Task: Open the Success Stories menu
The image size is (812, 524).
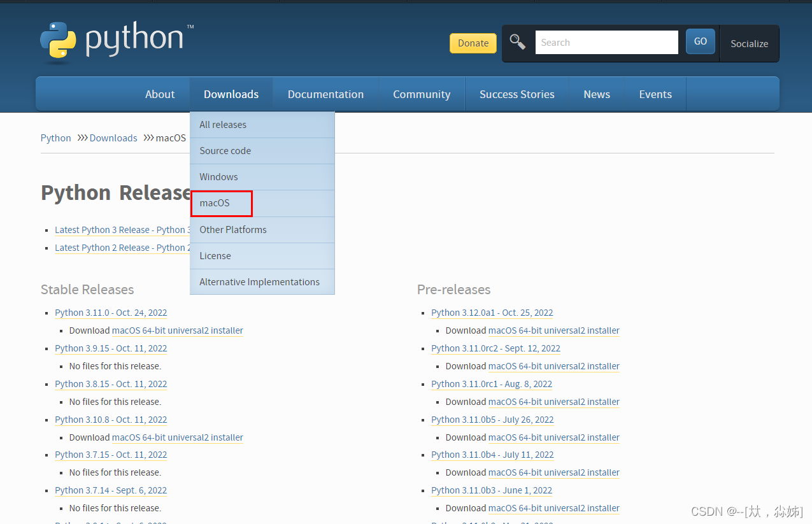Action: coord(516,94)
